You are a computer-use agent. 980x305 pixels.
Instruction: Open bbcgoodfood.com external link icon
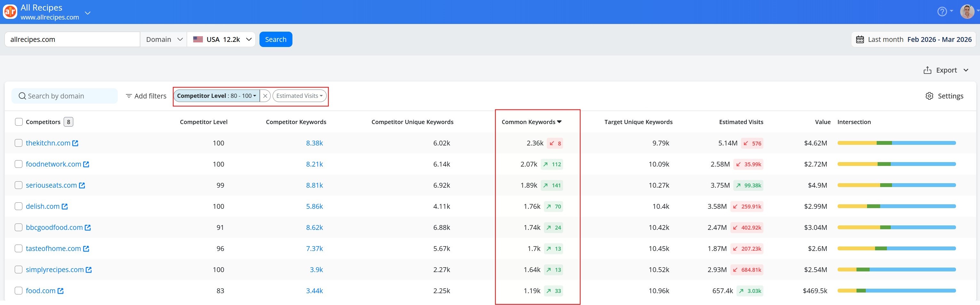[x=88, y=227]
